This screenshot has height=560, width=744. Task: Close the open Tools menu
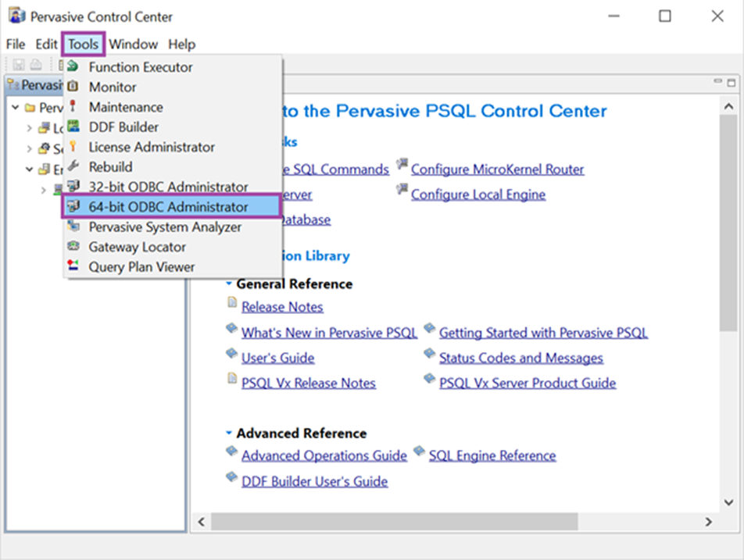pos(83,44)
